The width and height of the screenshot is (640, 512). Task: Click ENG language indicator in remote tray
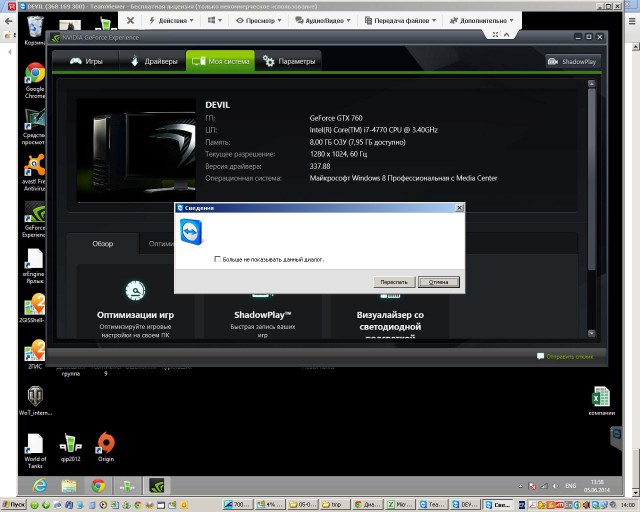(571, 486)
